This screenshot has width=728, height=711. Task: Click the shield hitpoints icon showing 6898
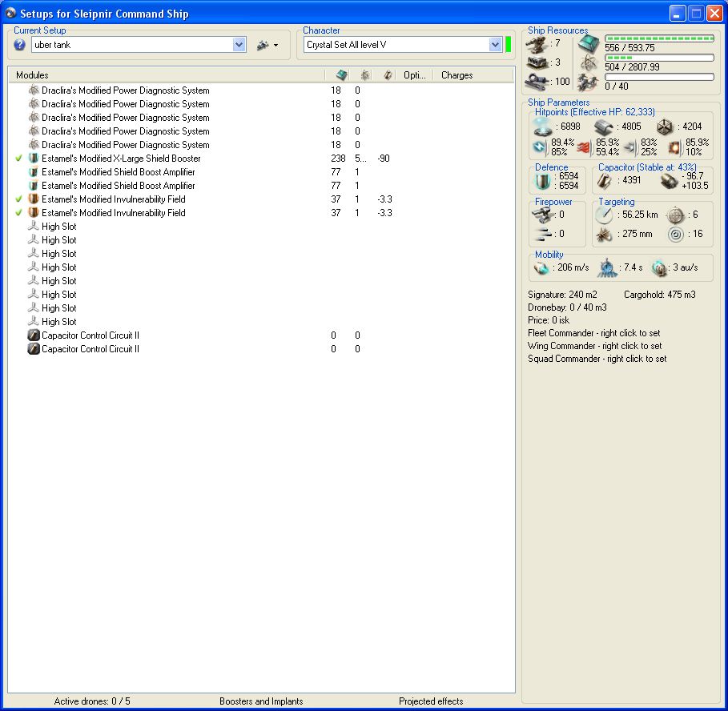point(542,126)
